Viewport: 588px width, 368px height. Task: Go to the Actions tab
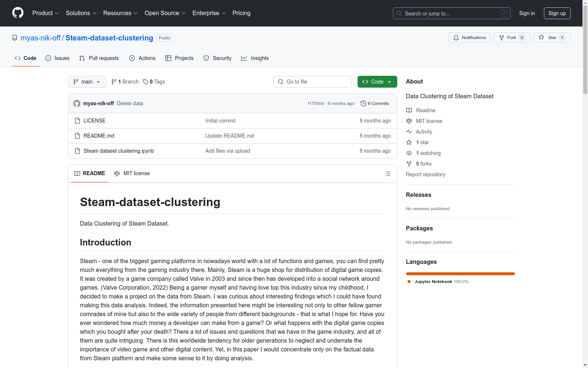tap(142, 58)
